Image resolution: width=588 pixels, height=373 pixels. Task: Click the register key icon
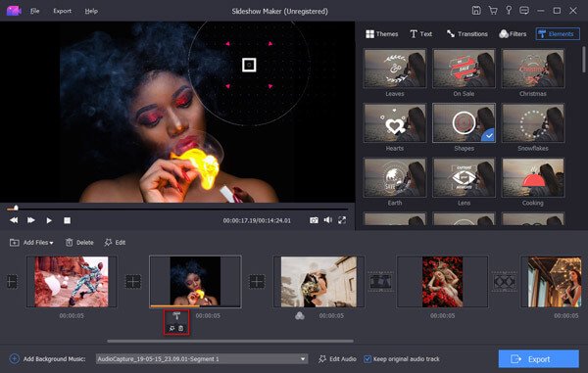pos(509,11)
